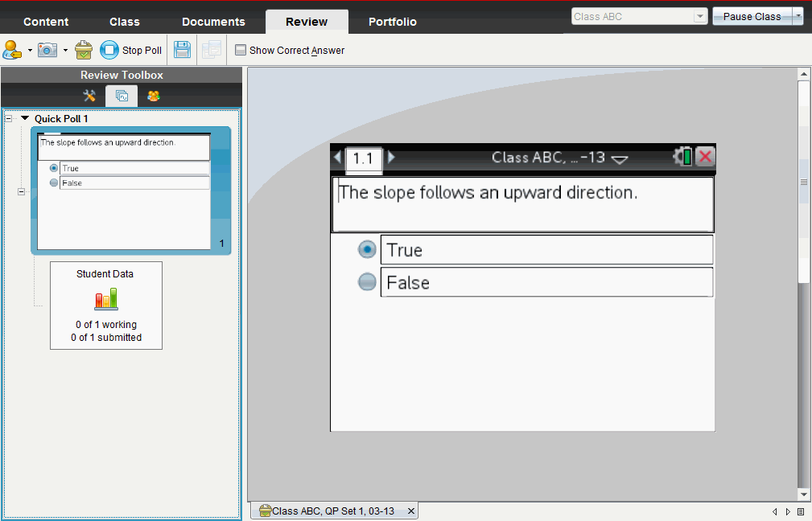Viewport: 812px width, 521px height.
Task: Switch to the Portfolio tab
Action: [392, 22]
